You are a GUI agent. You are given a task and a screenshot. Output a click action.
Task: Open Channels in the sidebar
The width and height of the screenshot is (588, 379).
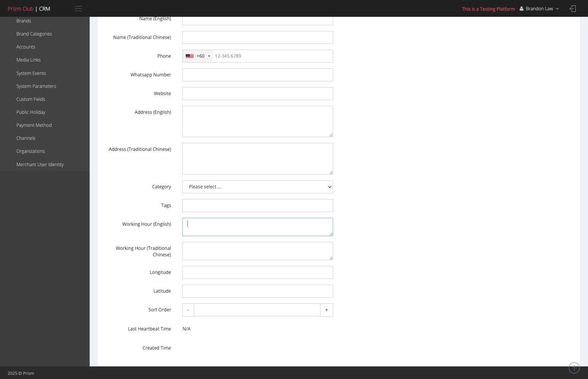click(26, 138)
